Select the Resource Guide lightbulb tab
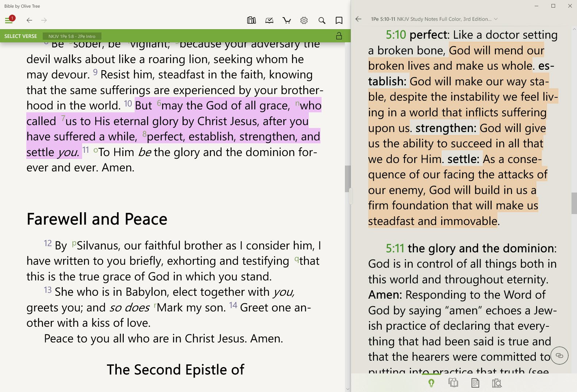577x392 pixels. 431,383
